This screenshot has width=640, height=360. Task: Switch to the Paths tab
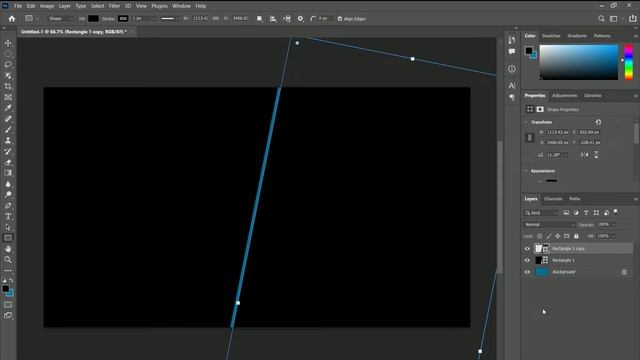point(575,199)
